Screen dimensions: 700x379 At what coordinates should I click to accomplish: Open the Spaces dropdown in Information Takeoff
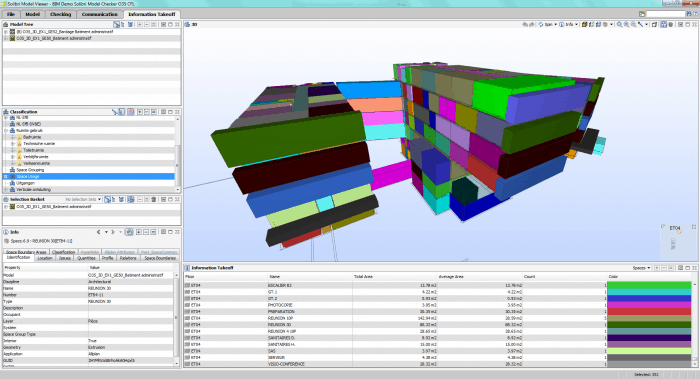[x=641, y=268]
